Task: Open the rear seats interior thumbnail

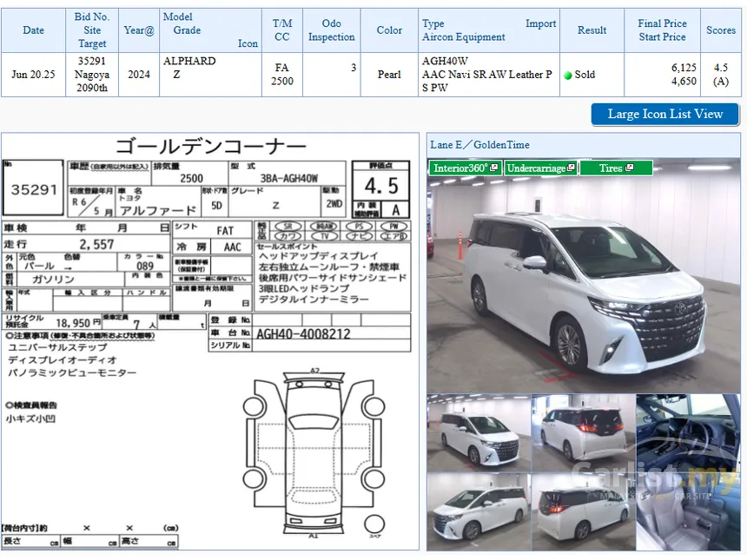Action: point(689,512)
